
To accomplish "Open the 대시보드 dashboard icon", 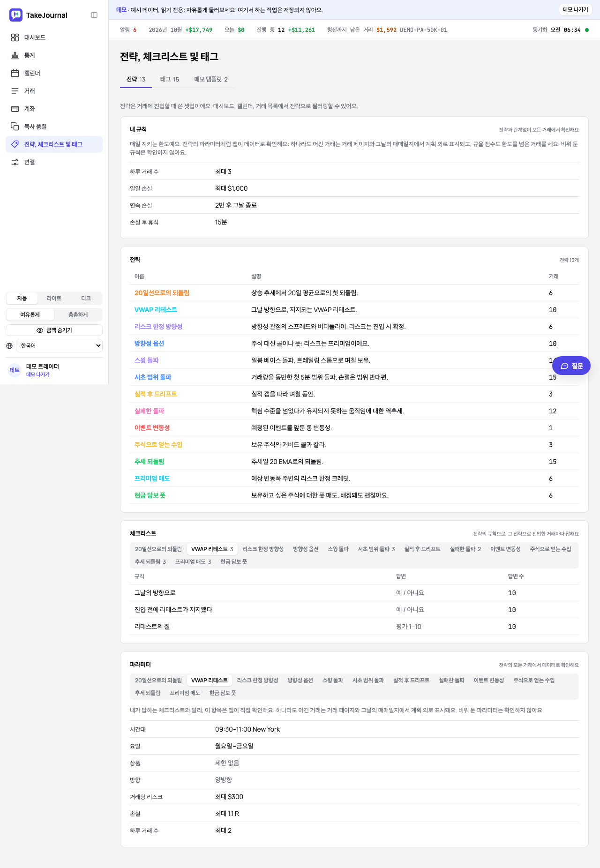I will 15,37.
